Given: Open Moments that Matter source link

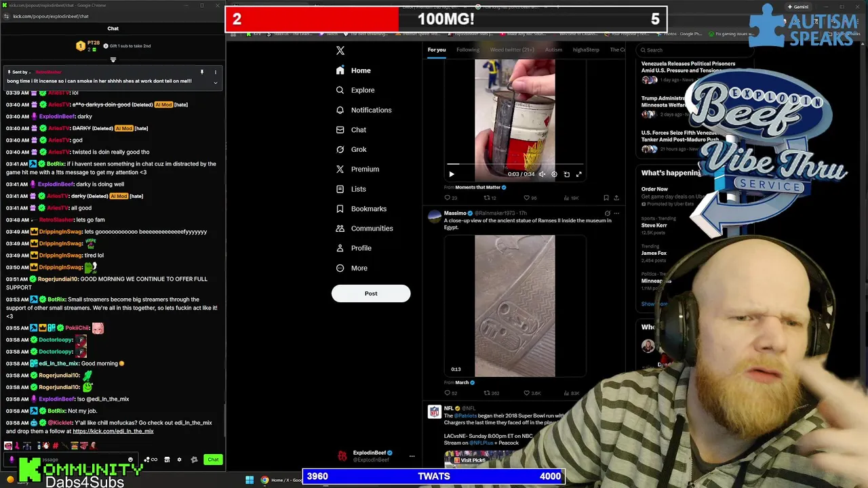Looking at the screenshot, I should [477, 187].
